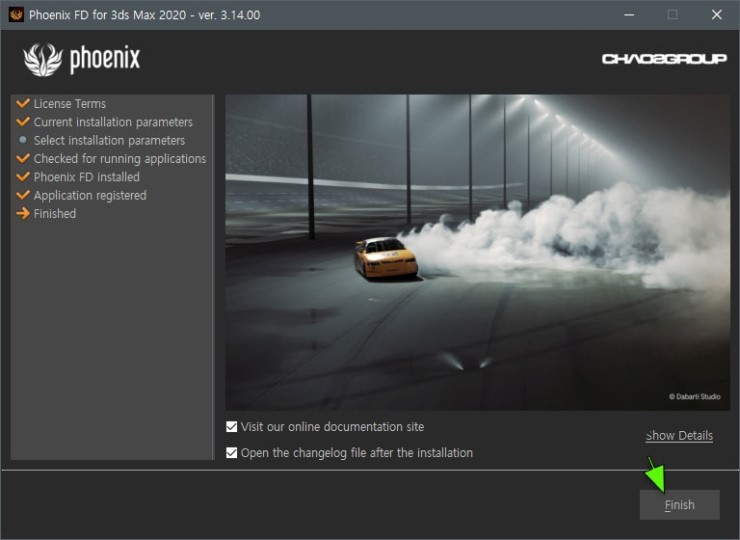Image resolution: width=740 pixels, height=540 pixels.
Task: Select the Select installation parameters step
Action: pyautogui.click(x=109, y=140)
